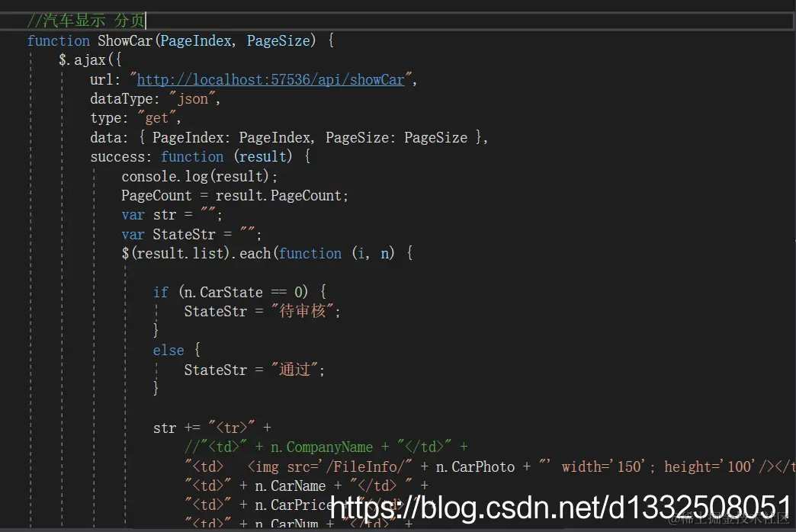Image resolution: width=796 pixels, height=532 pixels.
Task: Click the else { keyword line
Action: point(177,350)
